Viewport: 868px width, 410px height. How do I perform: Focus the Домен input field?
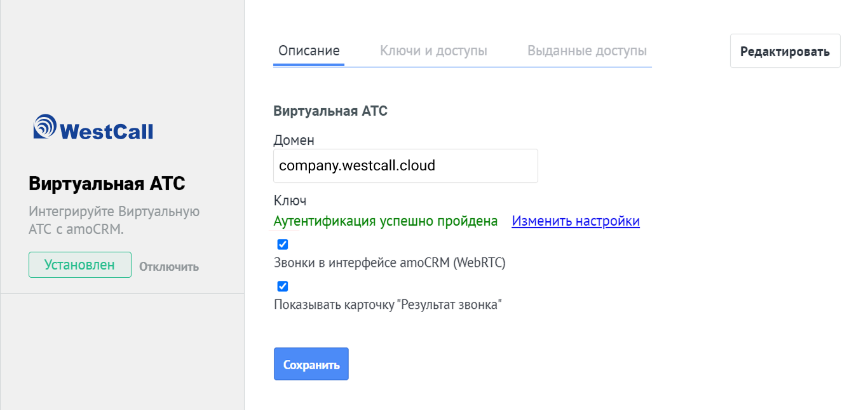tap(405, 166)
